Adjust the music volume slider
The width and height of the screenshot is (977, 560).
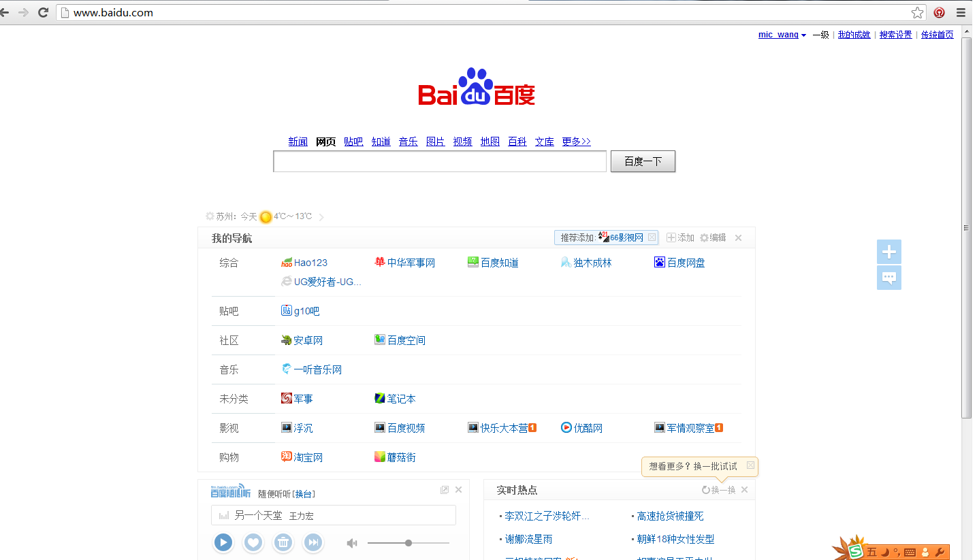pos(409,543)
